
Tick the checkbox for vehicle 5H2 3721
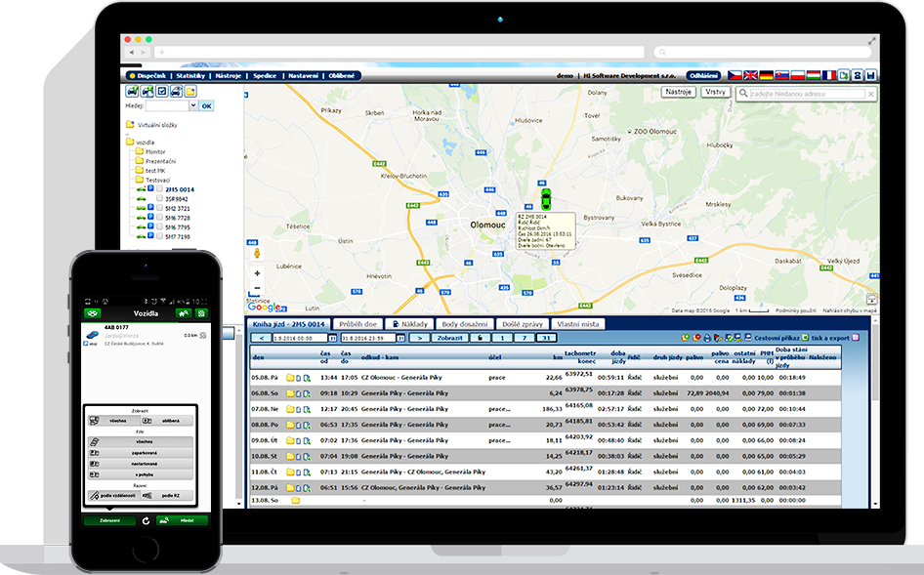[x=158, y=208]
